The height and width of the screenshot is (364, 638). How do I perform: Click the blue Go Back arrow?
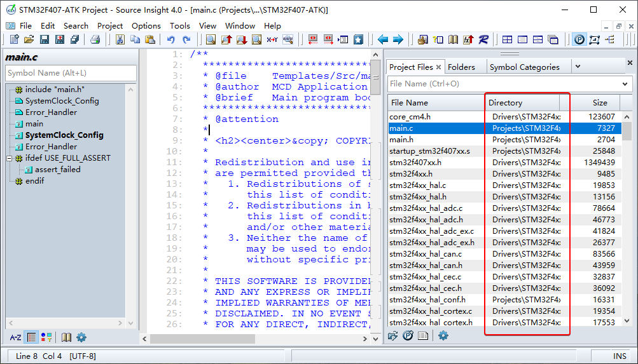coord(383,39)
